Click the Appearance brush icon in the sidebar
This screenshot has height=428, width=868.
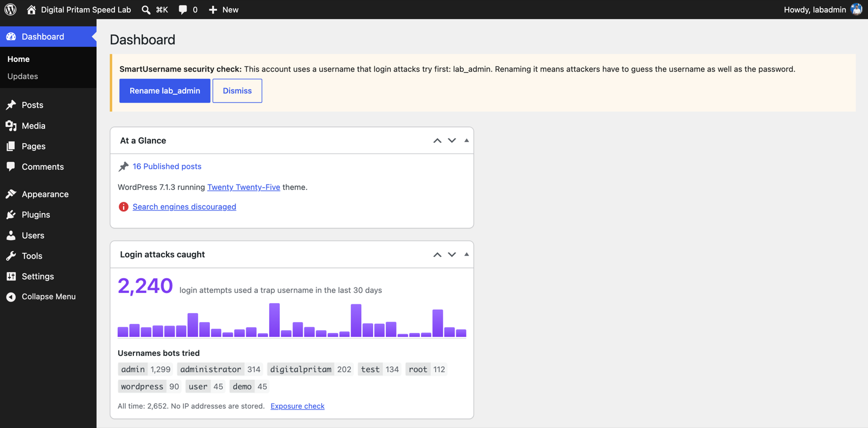[x=11, y=194]
